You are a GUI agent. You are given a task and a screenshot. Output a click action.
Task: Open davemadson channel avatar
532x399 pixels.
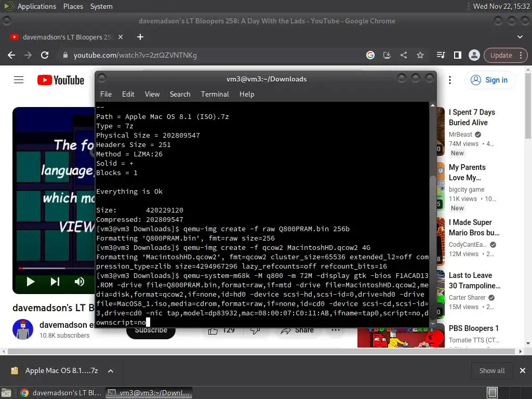pyautogui.click(x=23, y=329)
